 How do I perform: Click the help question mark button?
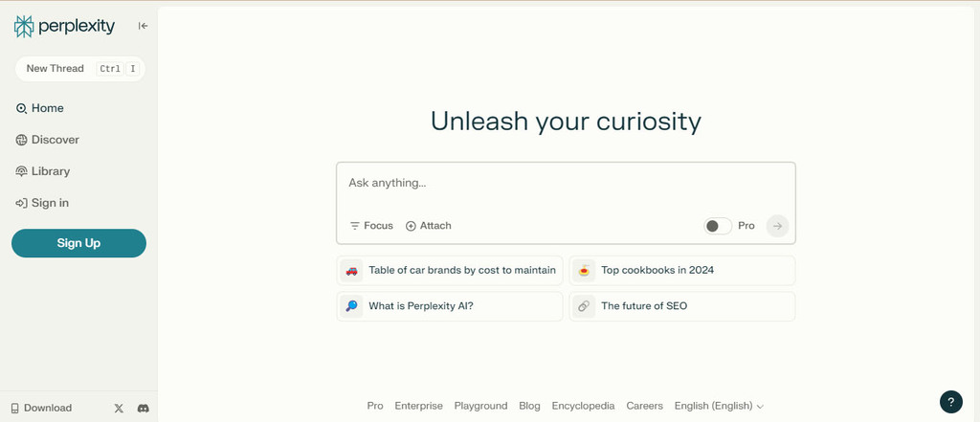point(950,402)
